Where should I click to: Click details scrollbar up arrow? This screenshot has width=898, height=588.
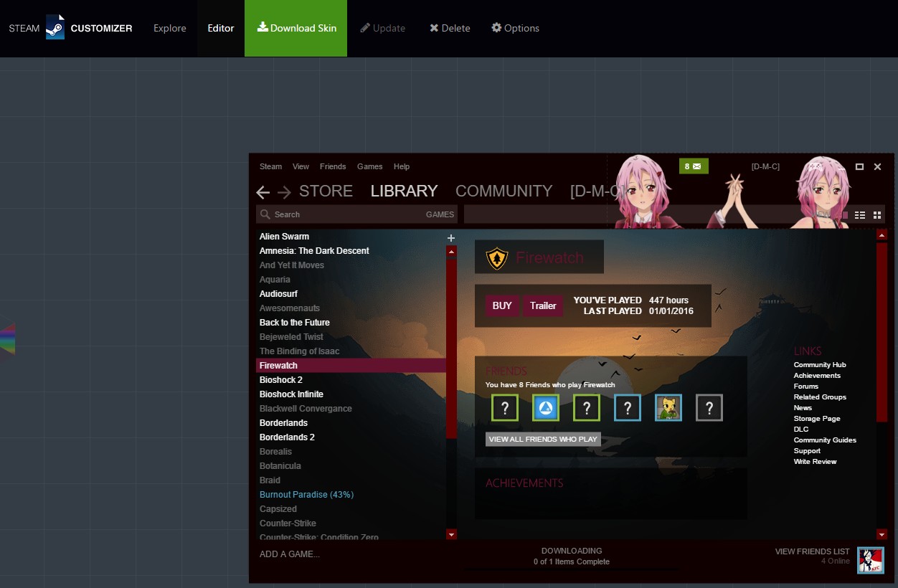pos(882,234)
